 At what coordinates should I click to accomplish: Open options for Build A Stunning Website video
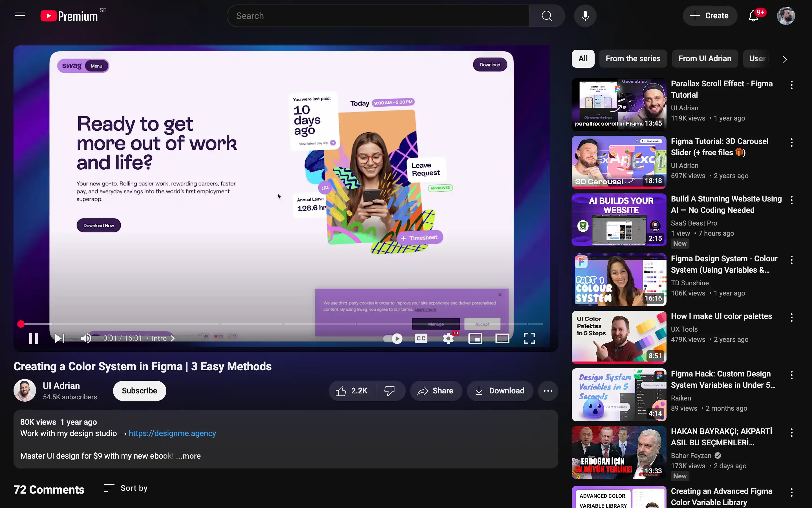(791, 200)
